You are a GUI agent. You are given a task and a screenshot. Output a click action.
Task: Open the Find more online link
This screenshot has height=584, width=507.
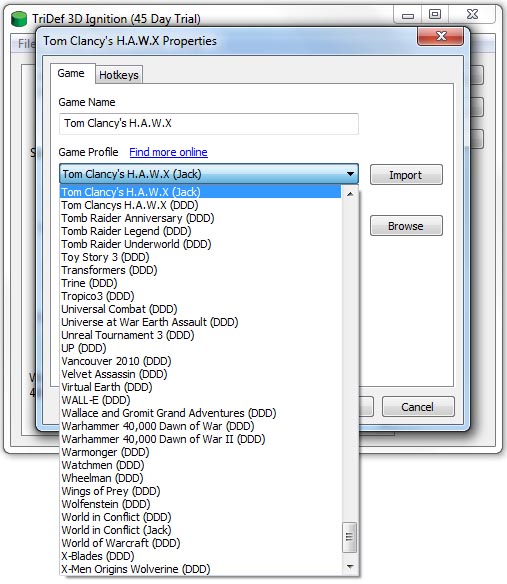tap(168, 152)
